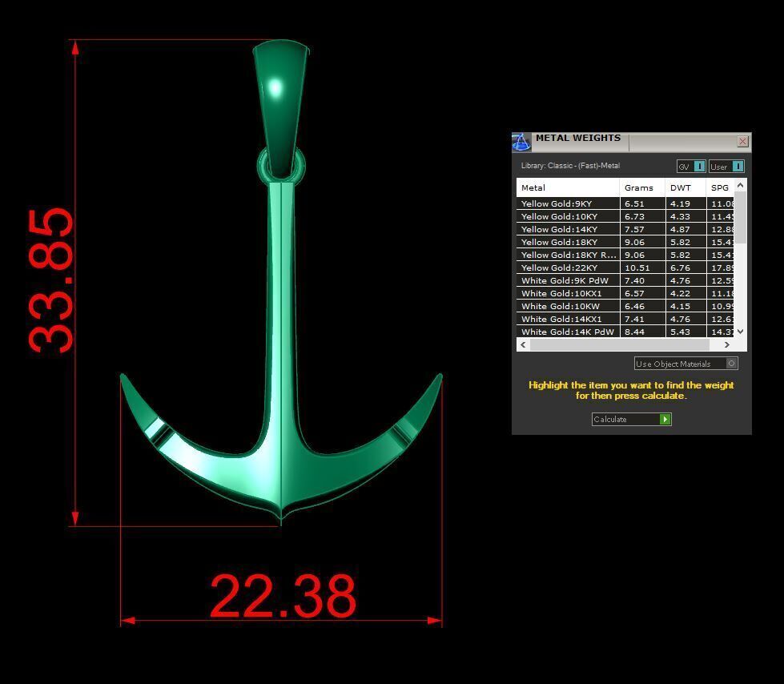Select the White Gold:9K PdW row
The height and width of the screenshot is (684, 784).
(625, 280)
